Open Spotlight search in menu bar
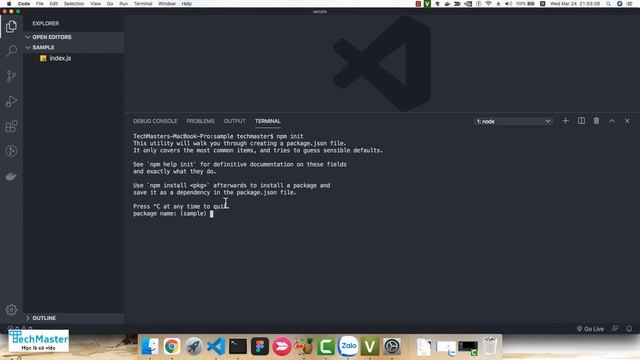The image size is (640, 360). point(608,4)
